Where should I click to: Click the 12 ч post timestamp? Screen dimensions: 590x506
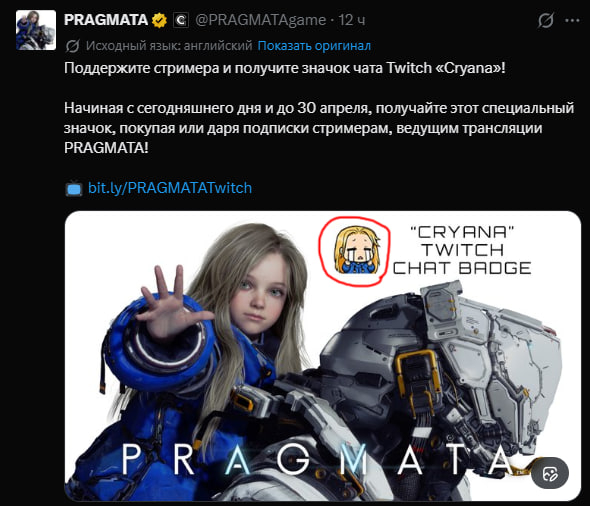351,20
